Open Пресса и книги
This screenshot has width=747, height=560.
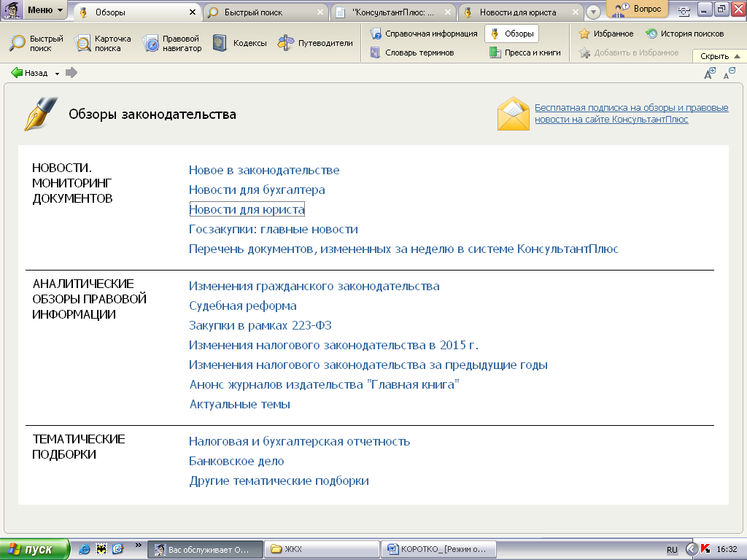(x=525, y=52)
